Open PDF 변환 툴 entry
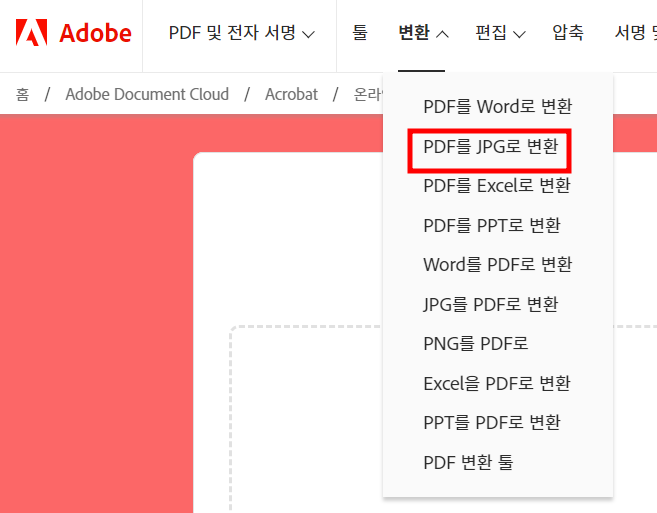The width and height of the screenshot is (657, 513). pos(468,463)
